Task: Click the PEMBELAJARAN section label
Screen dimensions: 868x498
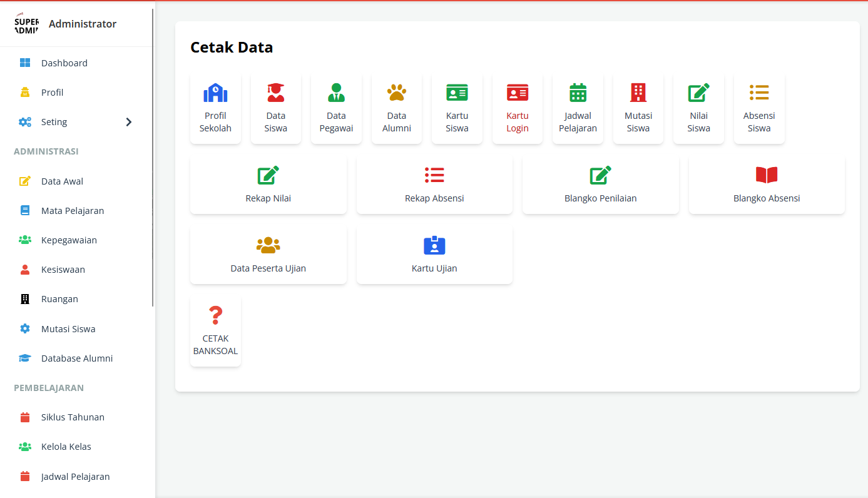Action: [x=49, y=388]
